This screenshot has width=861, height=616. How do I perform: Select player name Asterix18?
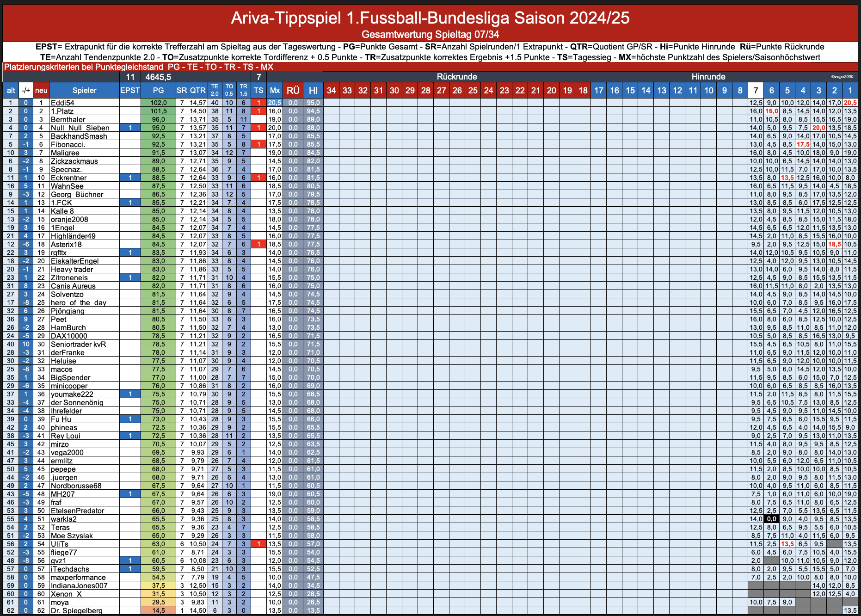66,244
